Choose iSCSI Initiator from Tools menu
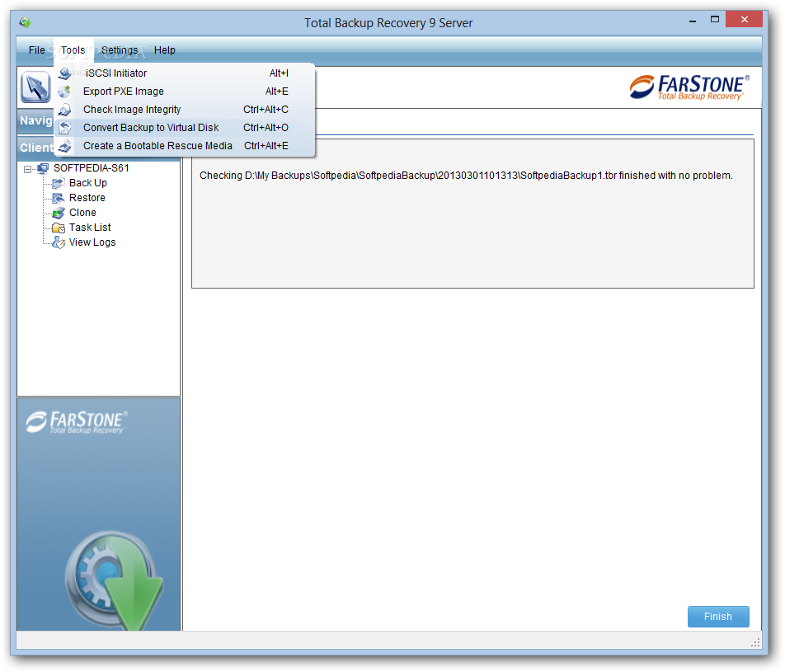This screenshot has width=785, height=672. coord(186,73)
